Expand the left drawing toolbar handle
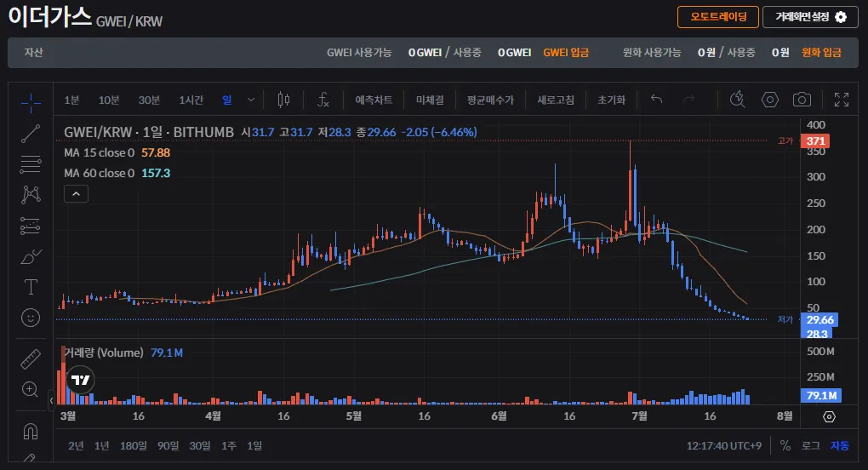 click(x=51, y=400)
